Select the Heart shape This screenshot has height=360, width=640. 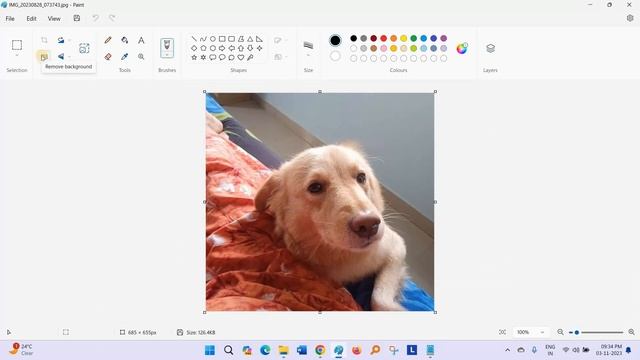pyautogui.click(x=241, y=58)
